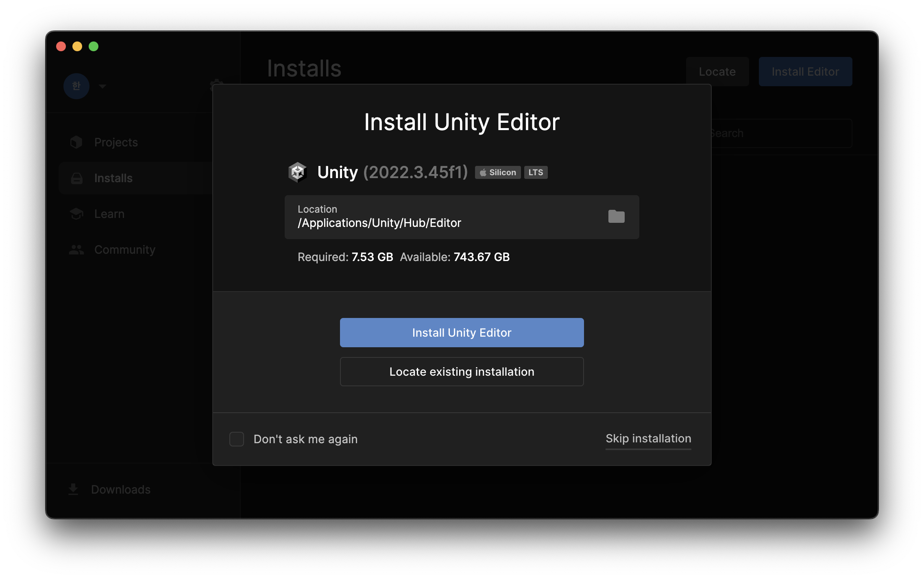Click Locate existing installation button

pyautogui.click(x=462, y=372)
